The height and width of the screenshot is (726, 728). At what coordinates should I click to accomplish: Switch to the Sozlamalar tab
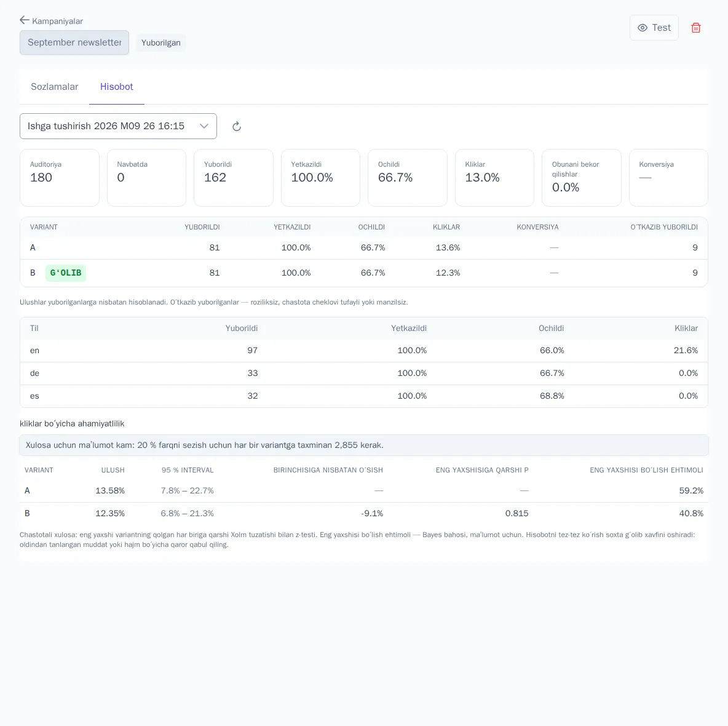point(54,87)
